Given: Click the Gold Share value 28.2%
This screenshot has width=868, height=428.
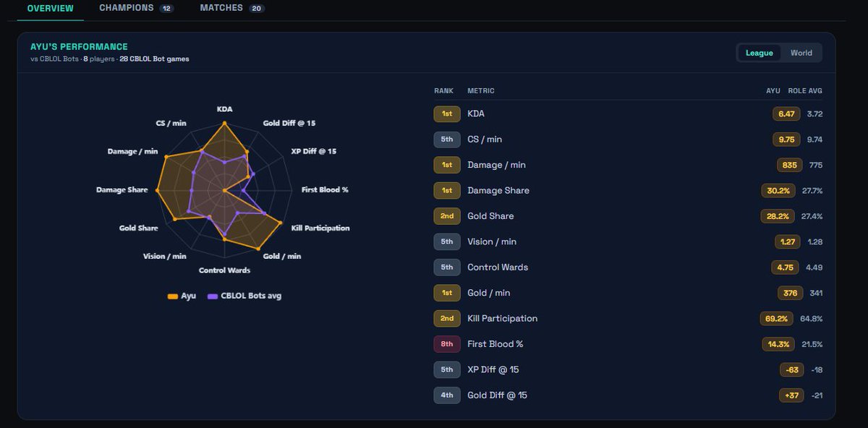Looking at the screenshot, I should [778, 216].
